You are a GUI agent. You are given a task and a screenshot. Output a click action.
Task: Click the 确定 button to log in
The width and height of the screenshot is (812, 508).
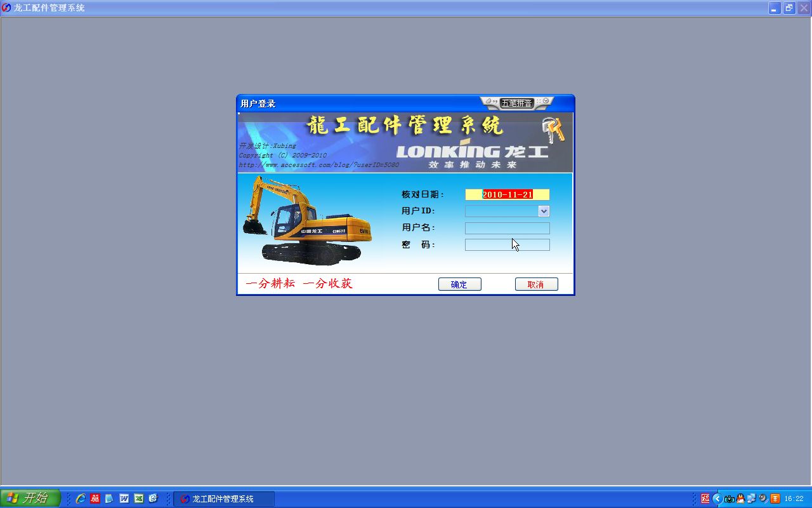459,284
